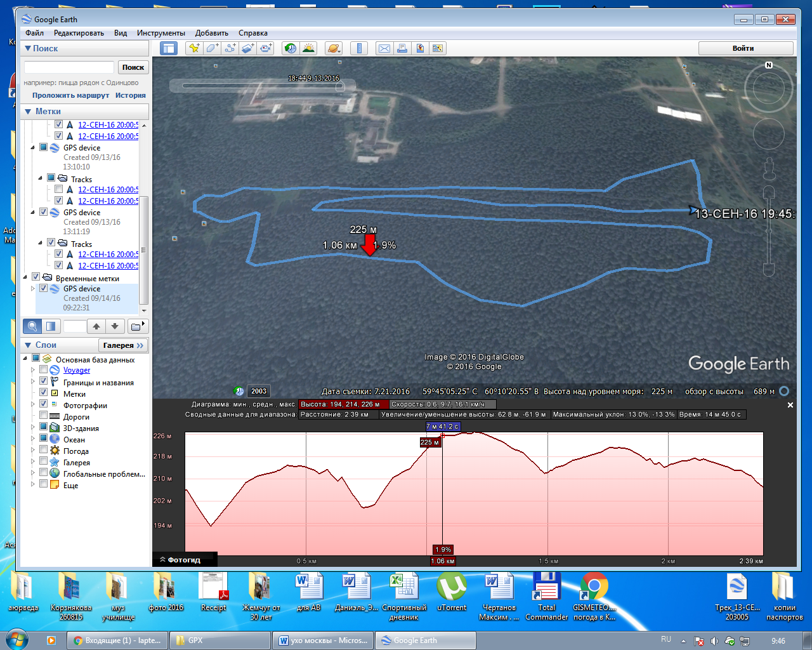Click the view in Google Maps icon
812x650 pixels.
click(x=420, y=48)
